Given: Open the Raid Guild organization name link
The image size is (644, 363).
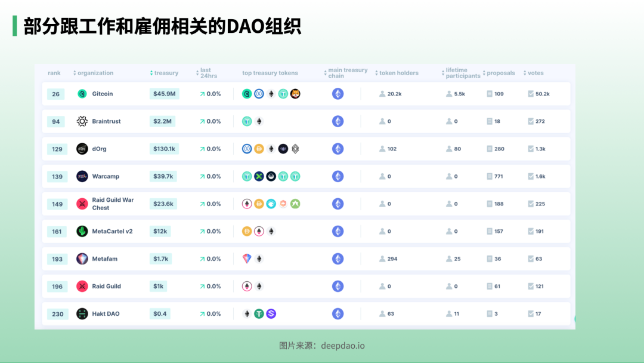Looking at the screenshot, I should tap(106, 286).
